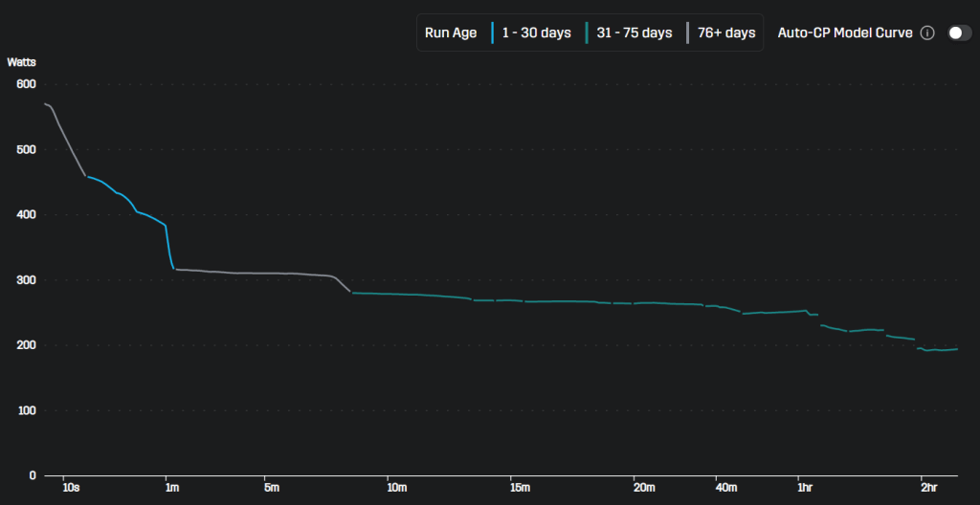
Task: Click the 600 value on the Watts axis
Action: [x=26, y=84]
